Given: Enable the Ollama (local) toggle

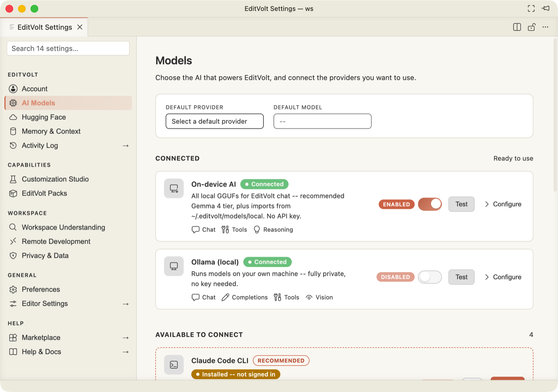Looking at the screenshot, I should point(430,277).
